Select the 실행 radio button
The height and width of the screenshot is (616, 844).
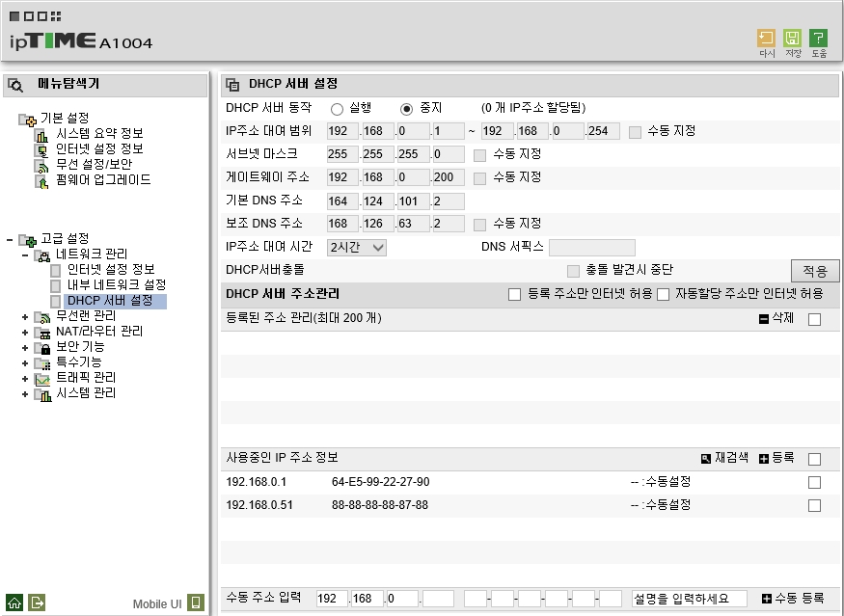point(337,109)
